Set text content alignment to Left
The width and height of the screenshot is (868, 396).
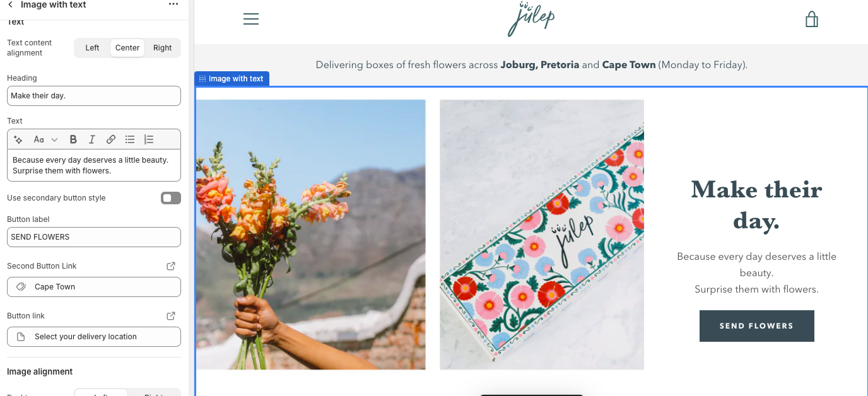92,48
